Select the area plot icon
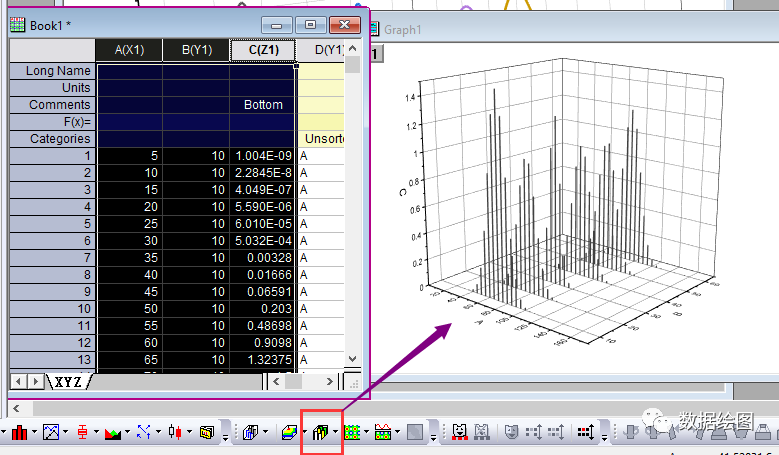 pos(113,433)
